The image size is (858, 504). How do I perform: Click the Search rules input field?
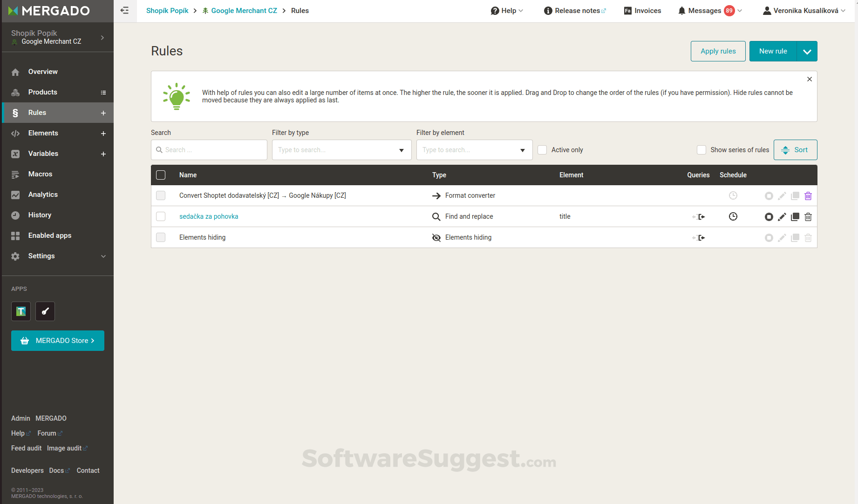[x=209, y=150]
